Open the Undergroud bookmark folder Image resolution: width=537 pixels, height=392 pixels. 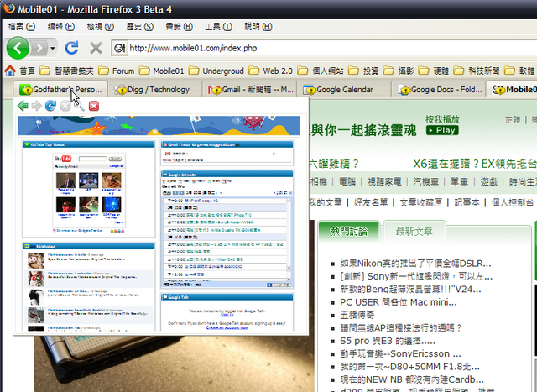coord(216,71)
